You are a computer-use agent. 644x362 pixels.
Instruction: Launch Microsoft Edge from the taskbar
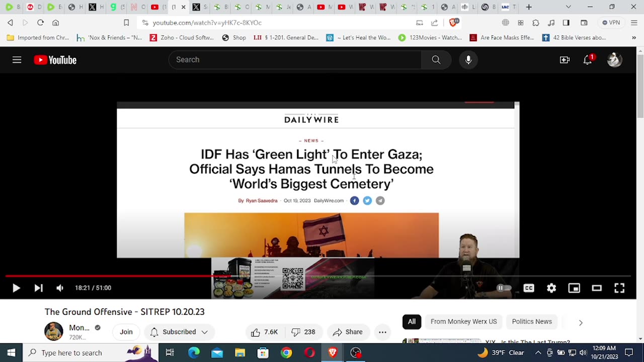point(194,352)
